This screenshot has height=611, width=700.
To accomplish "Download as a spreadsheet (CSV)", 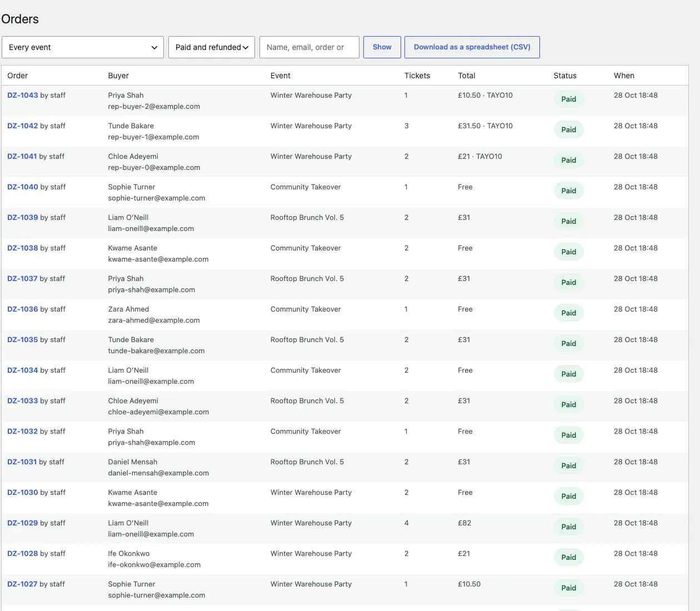I will pyautogui.click(x=472, y=47).
